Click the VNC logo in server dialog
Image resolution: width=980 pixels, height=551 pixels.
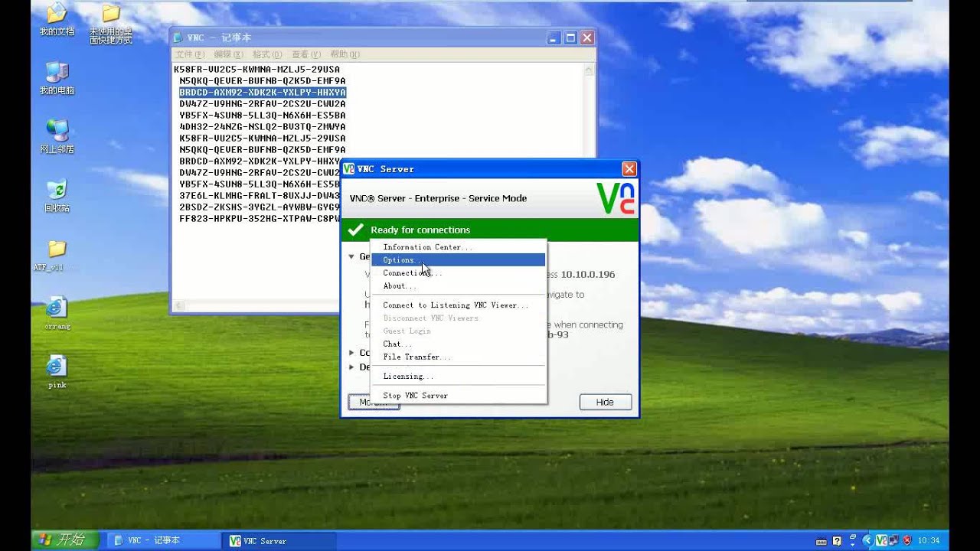pyautogui.click(x=616, y=198)
